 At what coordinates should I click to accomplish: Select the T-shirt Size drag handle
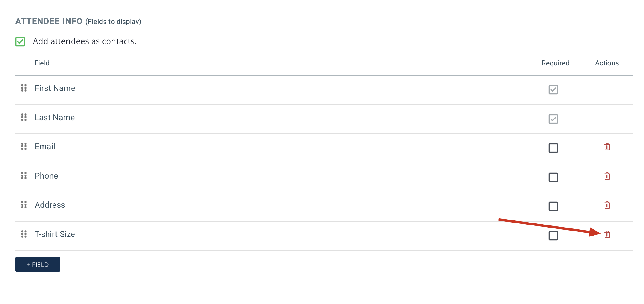pos(24,234)
